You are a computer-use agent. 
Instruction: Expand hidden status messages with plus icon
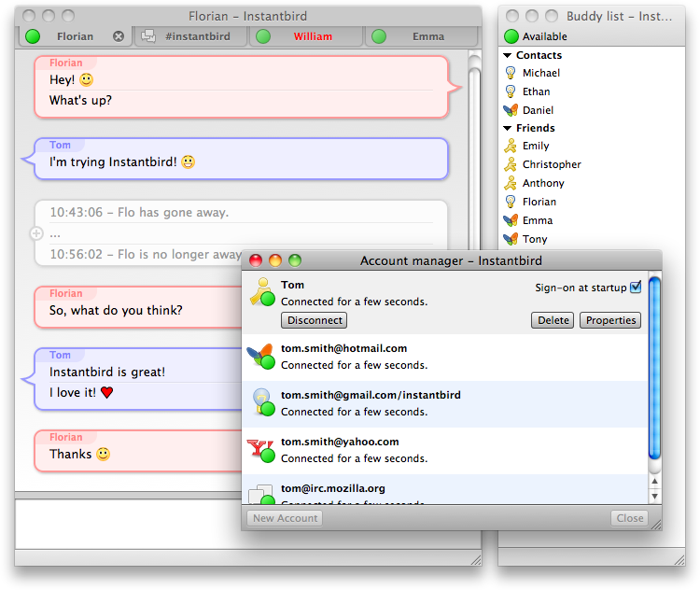(36, 233)
